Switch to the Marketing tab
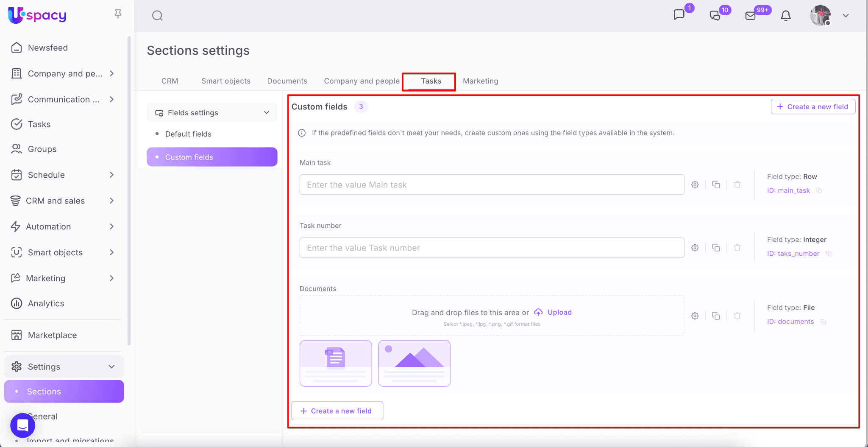Screen dimensions: 868x447 [x=480, y=81]
